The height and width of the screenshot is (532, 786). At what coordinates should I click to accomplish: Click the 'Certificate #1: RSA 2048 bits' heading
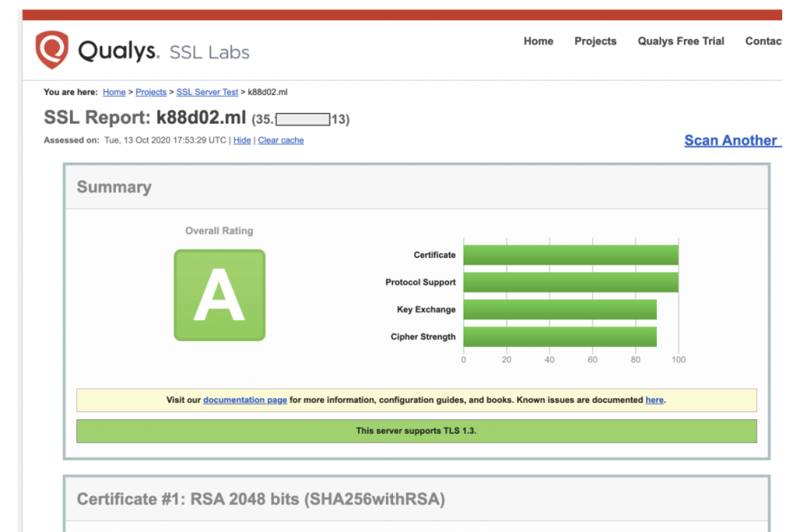[261, 500]
